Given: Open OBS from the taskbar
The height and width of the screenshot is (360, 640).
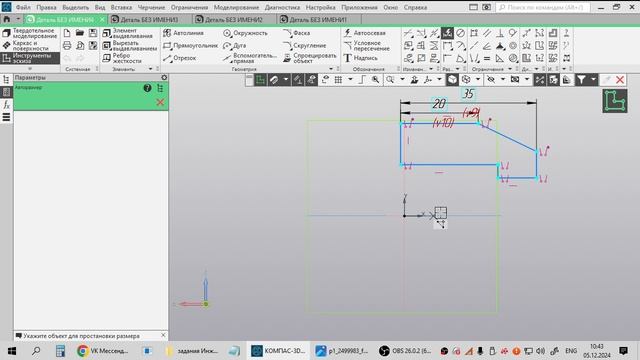Looking at the screenshot, I should click(405, 351).
